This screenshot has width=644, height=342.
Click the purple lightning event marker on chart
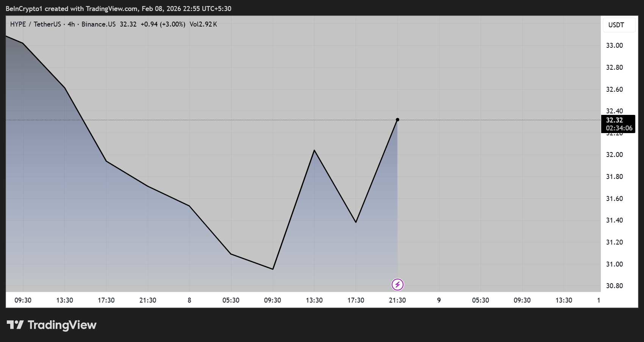click(x=397, y=284)
